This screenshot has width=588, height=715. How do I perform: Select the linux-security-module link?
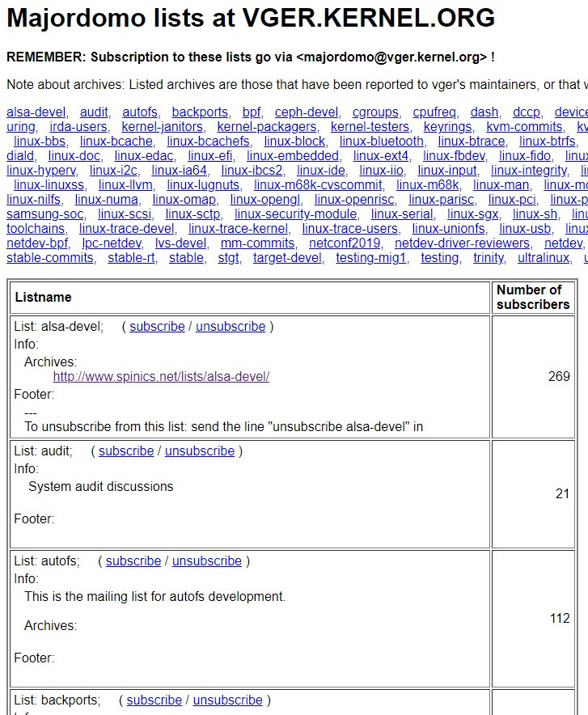(x=295, y=214)
